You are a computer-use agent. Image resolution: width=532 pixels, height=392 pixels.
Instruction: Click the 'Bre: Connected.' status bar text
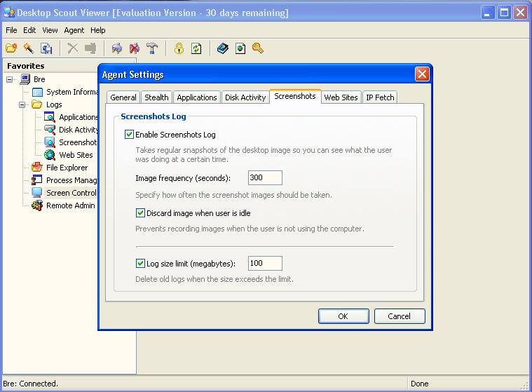[x=31, y=384]
